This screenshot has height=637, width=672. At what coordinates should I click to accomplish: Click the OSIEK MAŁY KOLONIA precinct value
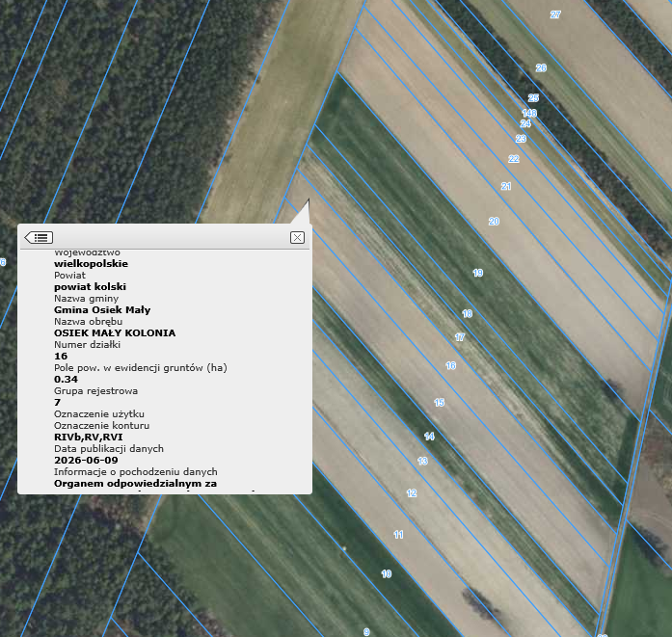click(x=115, y=332)
